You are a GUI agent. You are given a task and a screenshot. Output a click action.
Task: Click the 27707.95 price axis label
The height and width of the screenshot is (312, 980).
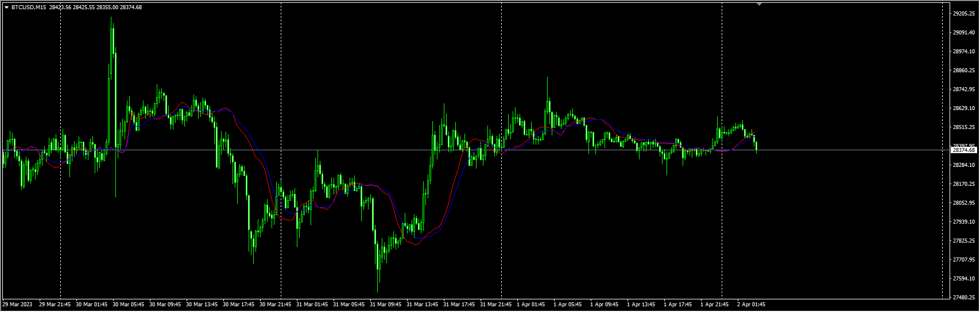click(x=964, y=260)
